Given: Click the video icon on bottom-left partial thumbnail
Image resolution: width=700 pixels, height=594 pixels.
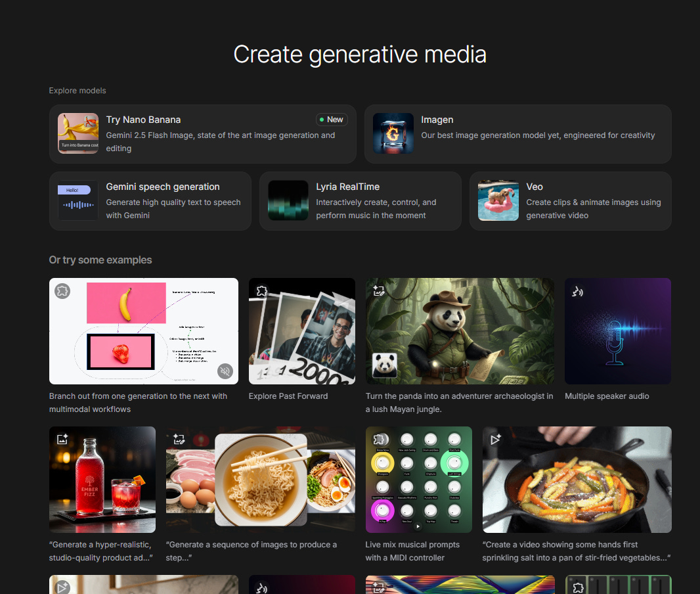Looking at the screenshot, I should pyautogui.click(x=62, y=587).
